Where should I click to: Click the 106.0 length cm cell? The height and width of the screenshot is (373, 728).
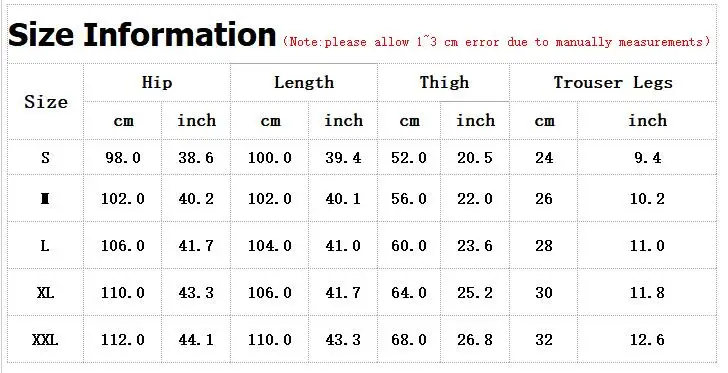270,293
